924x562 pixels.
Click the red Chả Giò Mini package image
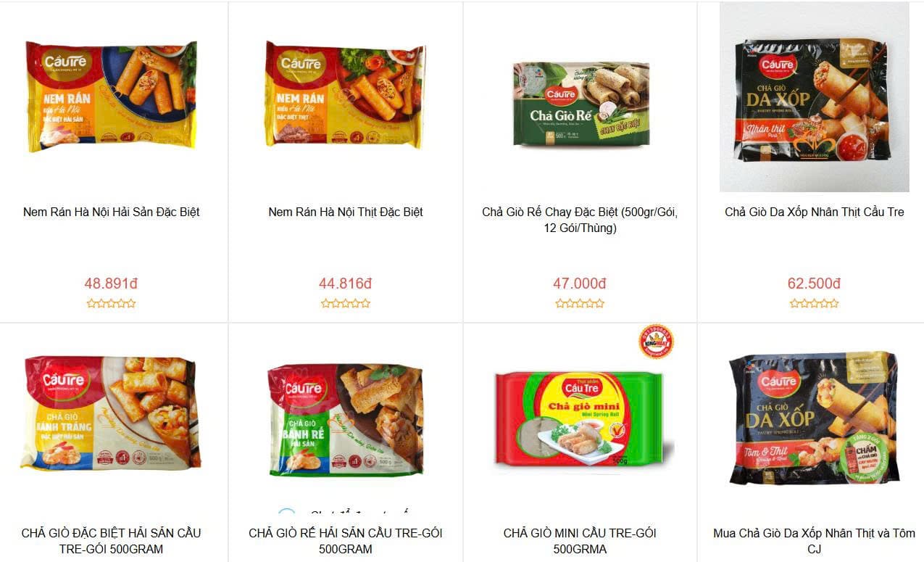click(580, 418)
